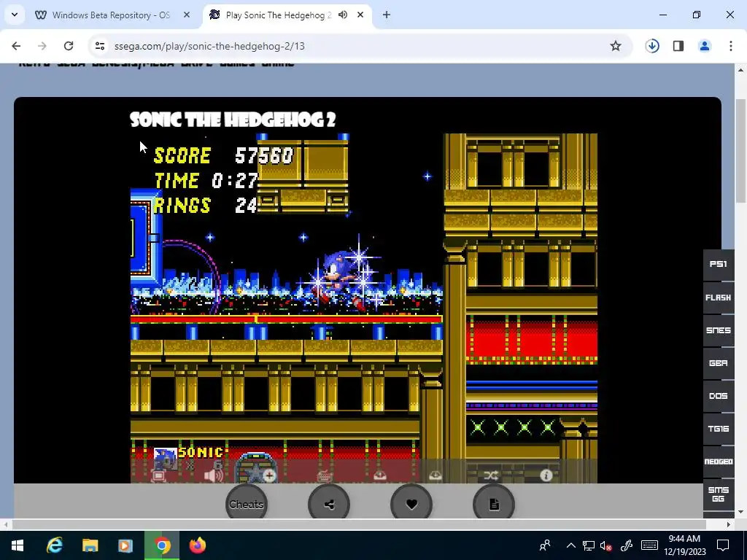This screenshot has height=560, width=747.
Task: Click the plus icon in emulator toolbar
Action: coord(269,475)
